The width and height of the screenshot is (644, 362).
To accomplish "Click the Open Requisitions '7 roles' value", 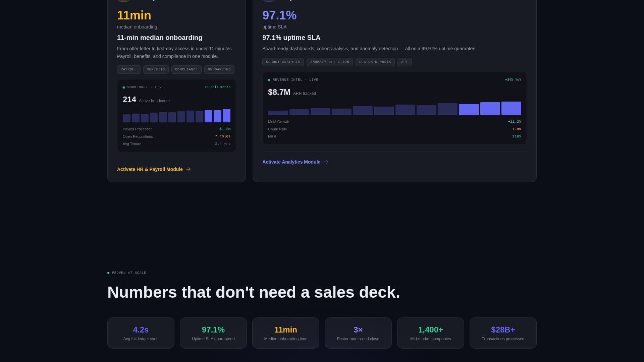I will tap(223, 136).
